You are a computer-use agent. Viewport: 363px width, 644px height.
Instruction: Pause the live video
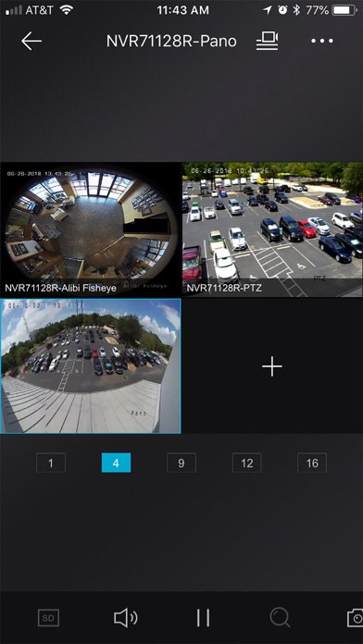(203, 618)
